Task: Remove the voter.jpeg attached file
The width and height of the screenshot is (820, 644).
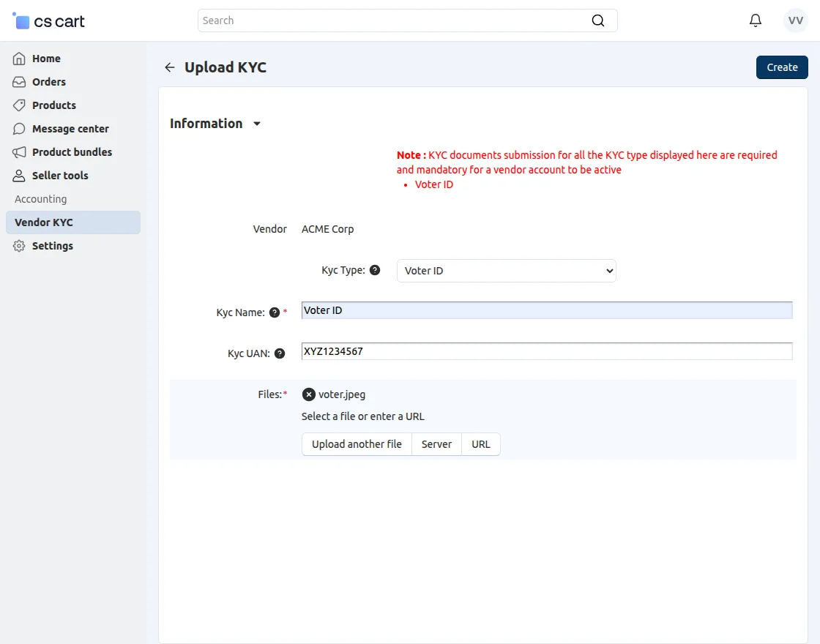Action: click(x=308, y=394)
